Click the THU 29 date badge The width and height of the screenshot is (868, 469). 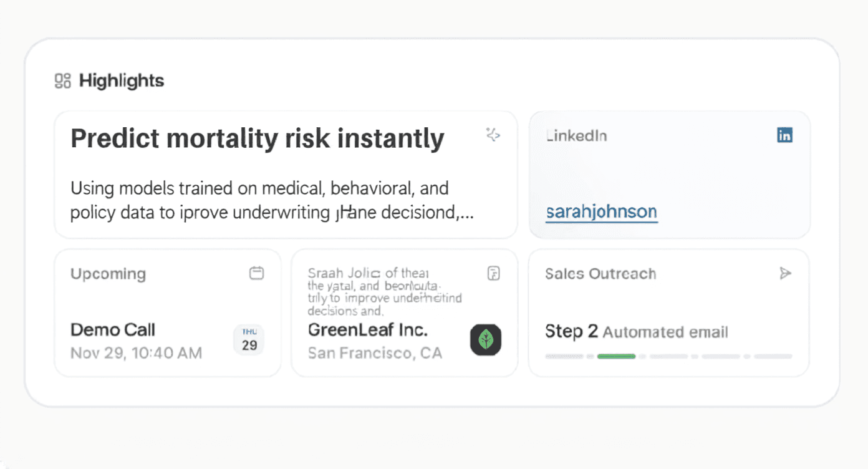click(249, 340)
